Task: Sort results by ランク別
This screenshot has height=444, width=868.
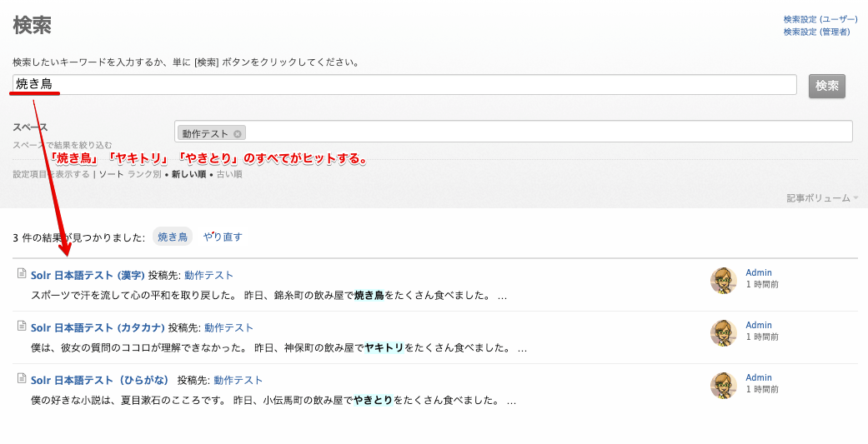Action: (x=144, y=174)
